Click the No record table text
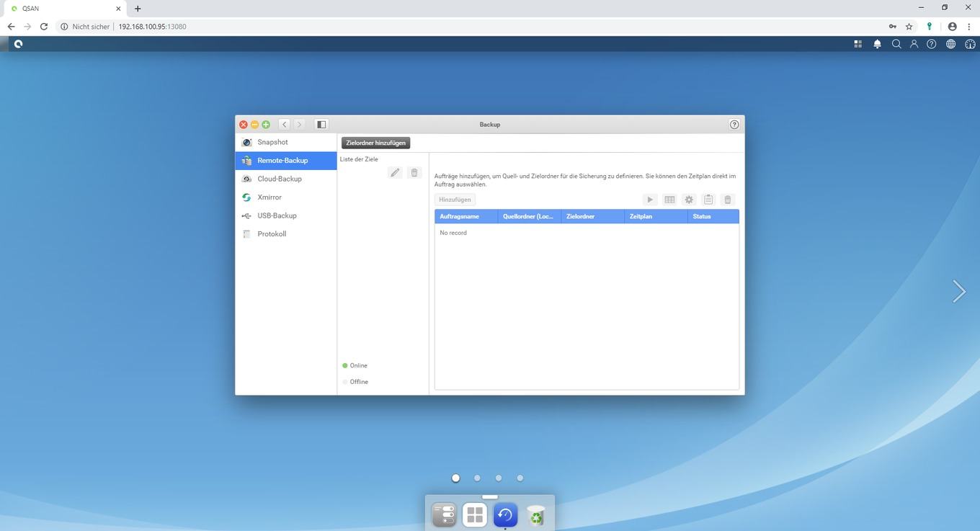This screenshot has width=980, height=531. [453, 233]
